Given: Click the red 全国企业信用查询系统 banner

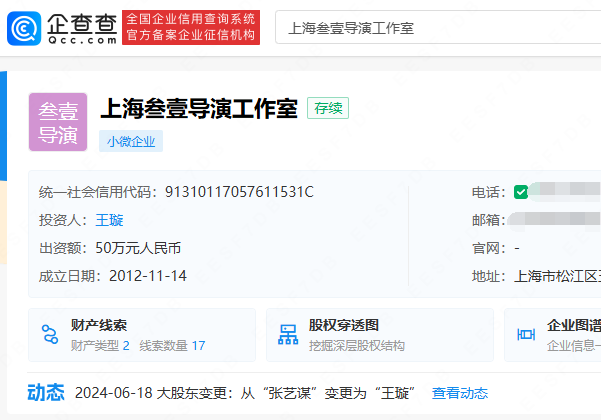Looking at the screenshot, I should [191, 27].
